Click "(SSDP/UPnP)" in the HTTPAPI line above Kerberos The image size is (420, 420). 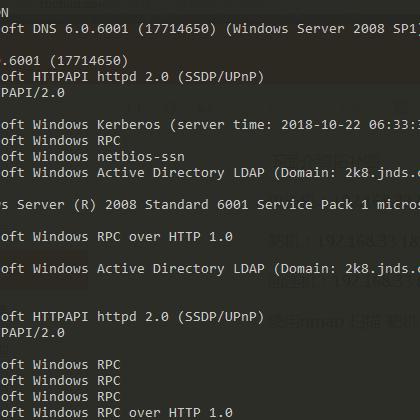tap(221, 77)
